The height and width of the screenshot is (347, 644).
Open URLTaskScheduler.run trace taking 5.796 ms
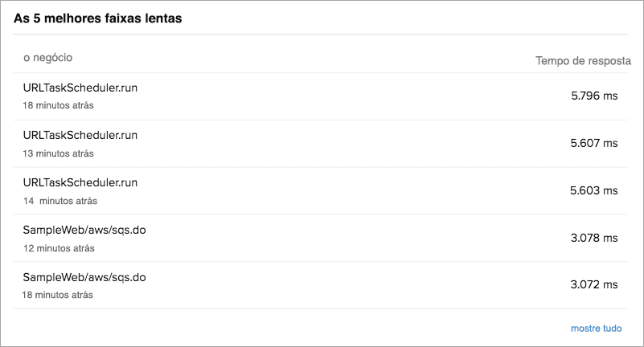[x=80, y=88]
